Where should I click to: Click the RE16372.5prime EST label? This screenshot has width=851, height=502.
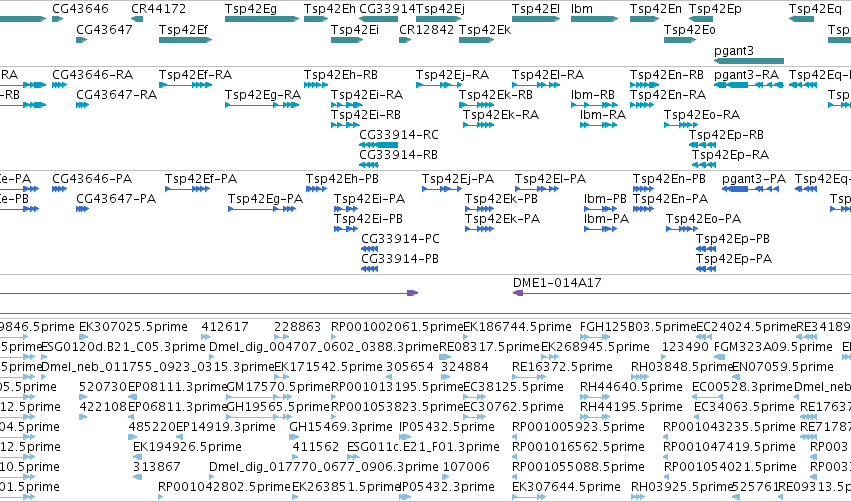click(562, 367)
